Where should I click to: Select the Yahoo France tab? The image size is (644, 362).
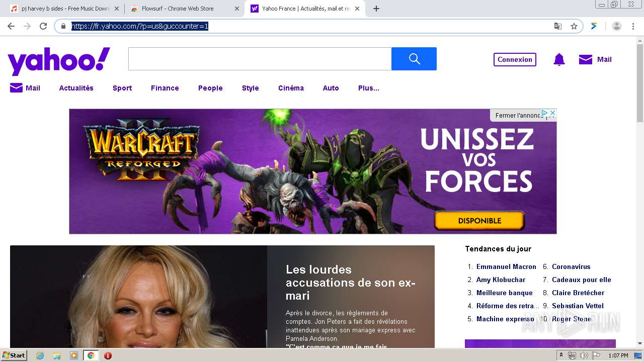point(305,9)
